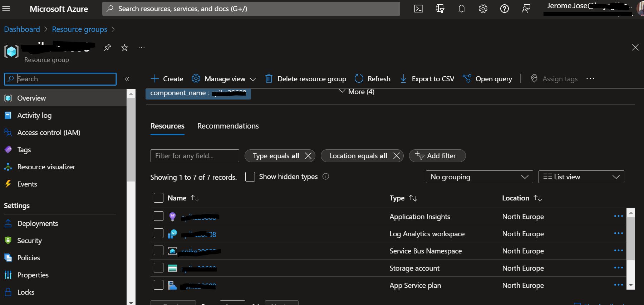Switch to the Recommendations tab

pos(228,126)
